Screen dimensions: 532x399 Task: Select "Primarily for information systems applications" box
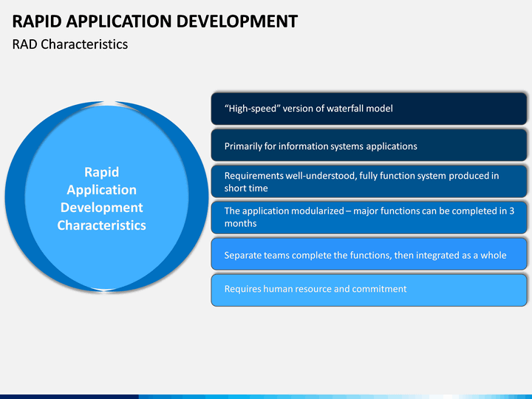pyautogui.click(x=369, y=146)
